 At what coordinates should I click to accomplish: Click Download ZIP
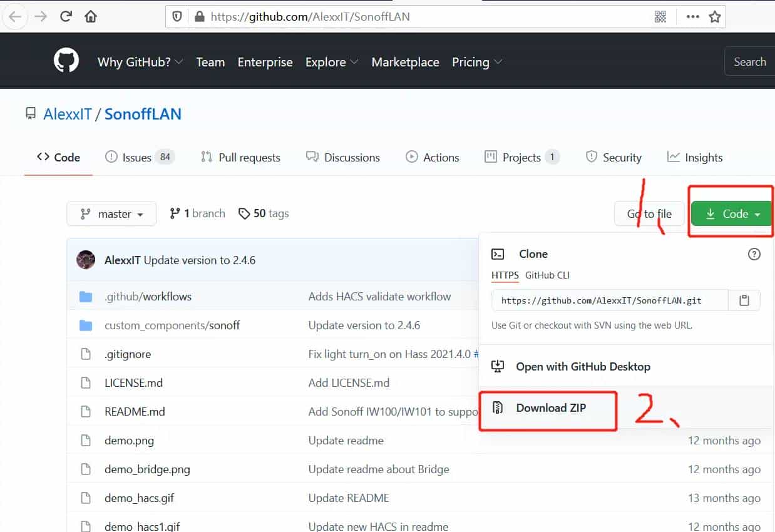(x=551, y=408)
